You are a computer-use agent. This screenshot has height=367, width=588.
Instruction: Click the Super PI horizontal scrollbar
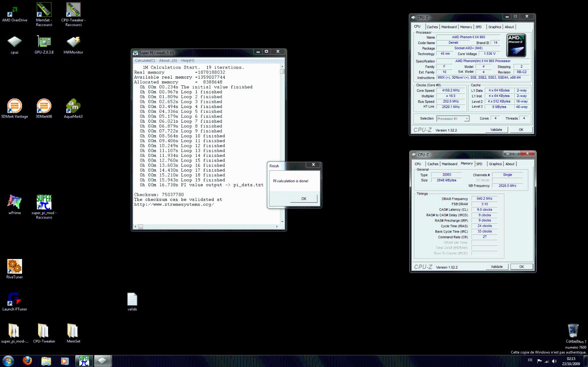[x=207, y=227]
